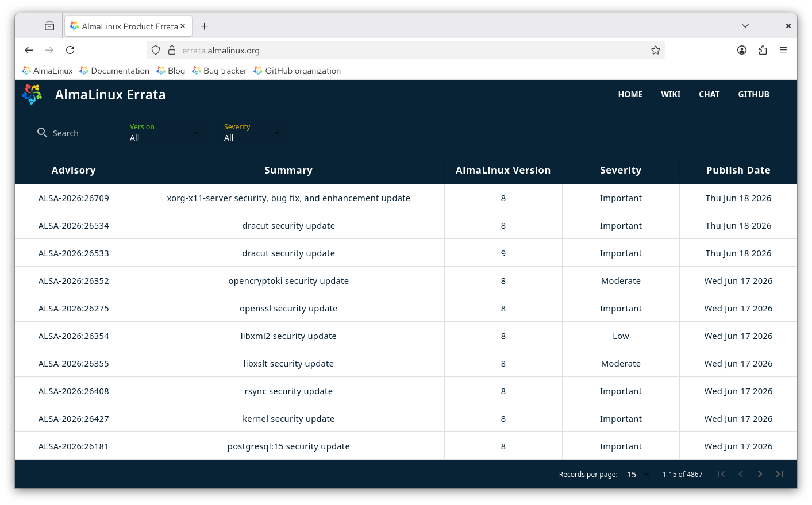Open the Version filter dropdown
Image resolution: width=812 pixels, height=505 pixels.
click(x=164, y=133)
